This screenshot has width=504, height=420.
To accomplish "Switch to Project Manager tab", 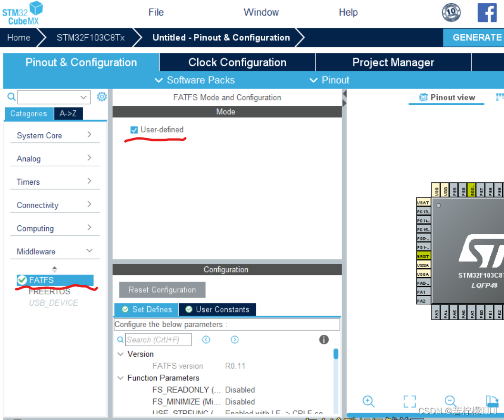I will click(393, 62).
